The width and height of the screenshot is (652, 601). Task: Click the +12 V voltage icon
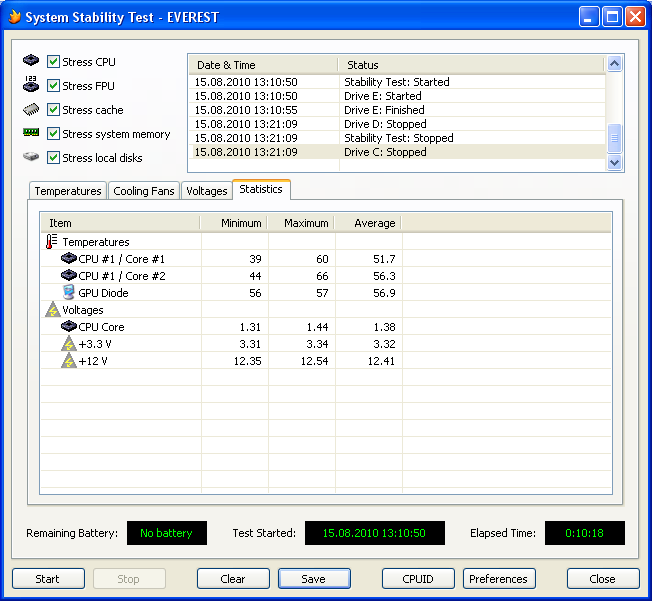click(68, 361)
